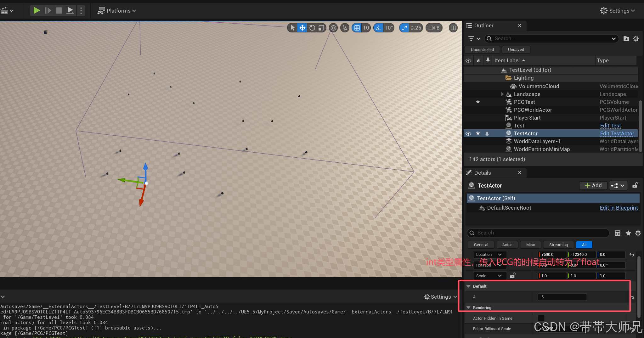Viewport: 644px width, 338px height.
Task: Click Edit in Blueprint link
Action: [x=619, y=208]
